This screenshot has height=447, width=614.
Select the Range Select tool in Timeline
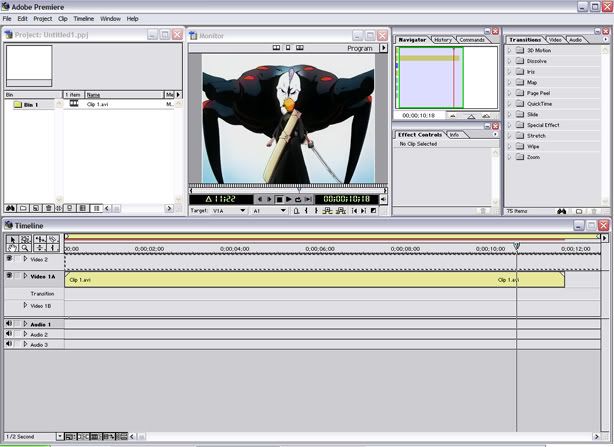point(25,239)
